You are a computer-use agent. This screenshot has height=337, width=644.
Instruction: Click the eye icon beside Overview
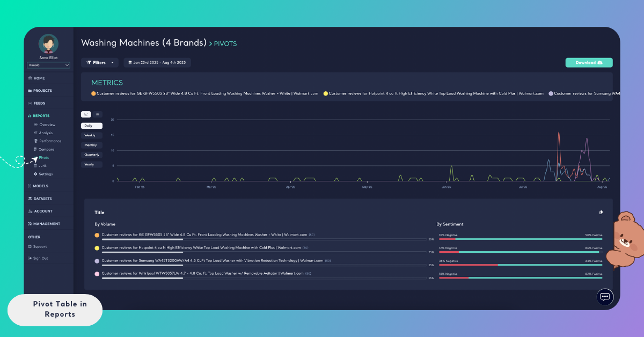[36, 124]
